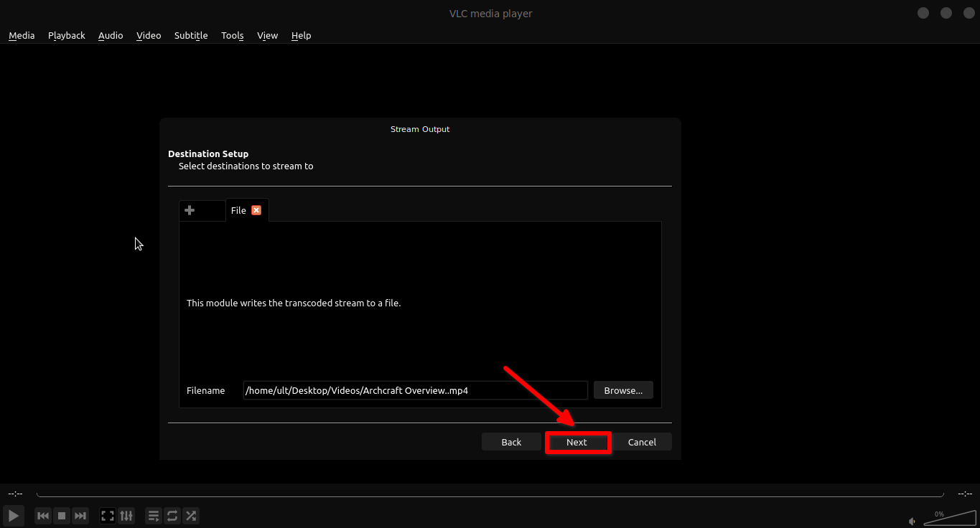Expand the Subtitle menu
Viewport: 980px width, 528px height.
tap(191, 35)
